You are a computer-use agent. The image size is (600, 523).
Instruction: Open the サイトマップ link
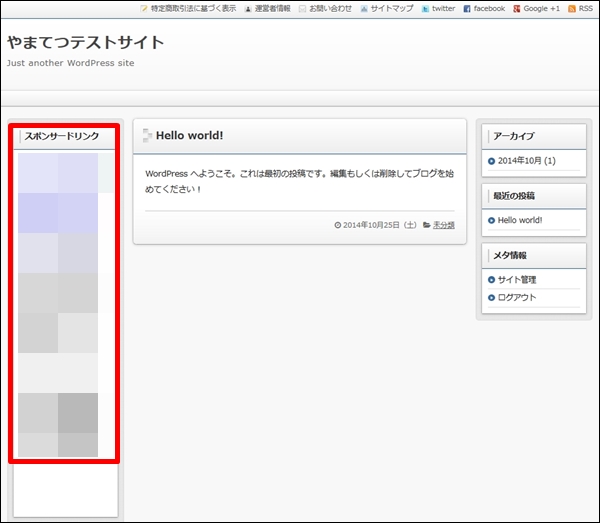[392, 8]
